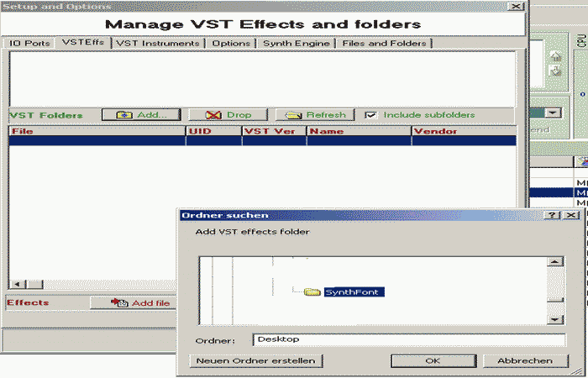Close the Setup and Options window
Screen dimensions: 588x378
pyautogui.click(x=514, y=6)
